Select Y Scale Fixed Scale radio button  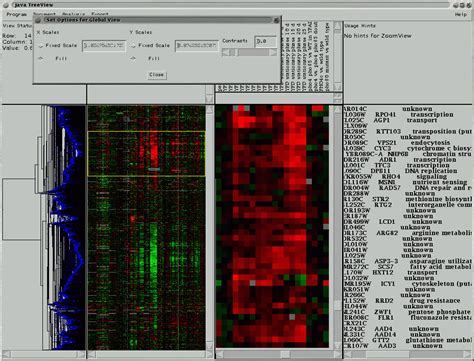133,46
